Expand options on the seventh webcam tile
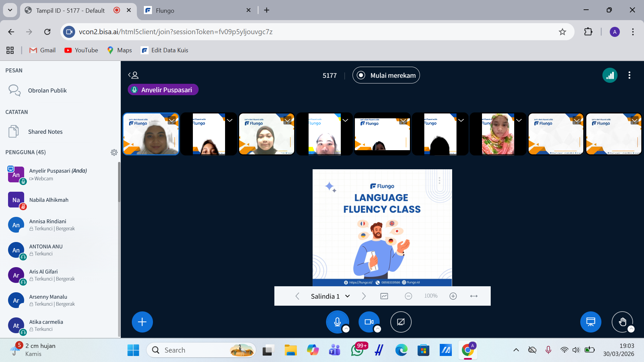The width and height of the screenshot is (644, 362). (519, 120)
